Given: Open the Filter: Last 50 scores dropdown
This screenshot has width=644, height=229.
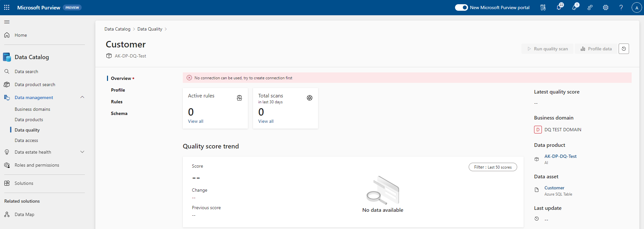Looking at the screenshot, I should (x=493, y=167).
